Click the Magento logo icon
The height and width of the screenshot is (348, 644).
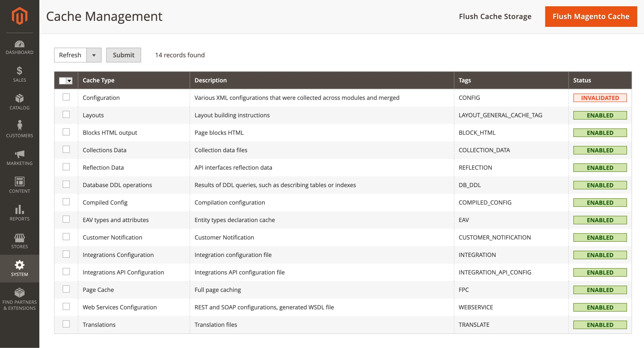(x=20, y=16)
